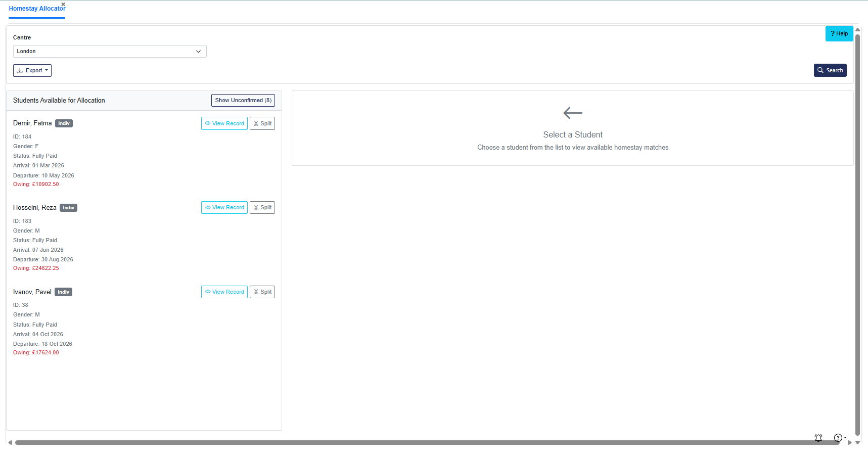868x459 pixels.
Task: Select student Hosseini, Reza
Action: tap(35, 207)
